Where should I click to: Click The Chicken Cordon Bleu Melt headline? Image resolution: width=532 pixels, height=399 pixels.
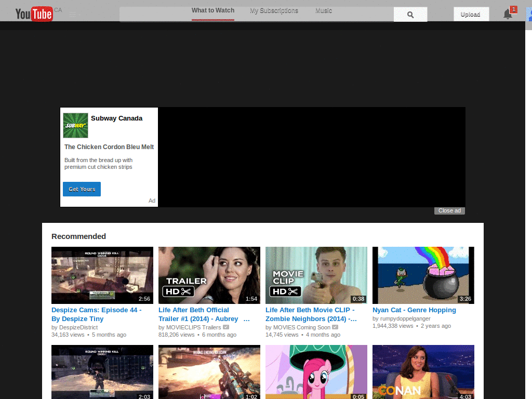[109, 147]
